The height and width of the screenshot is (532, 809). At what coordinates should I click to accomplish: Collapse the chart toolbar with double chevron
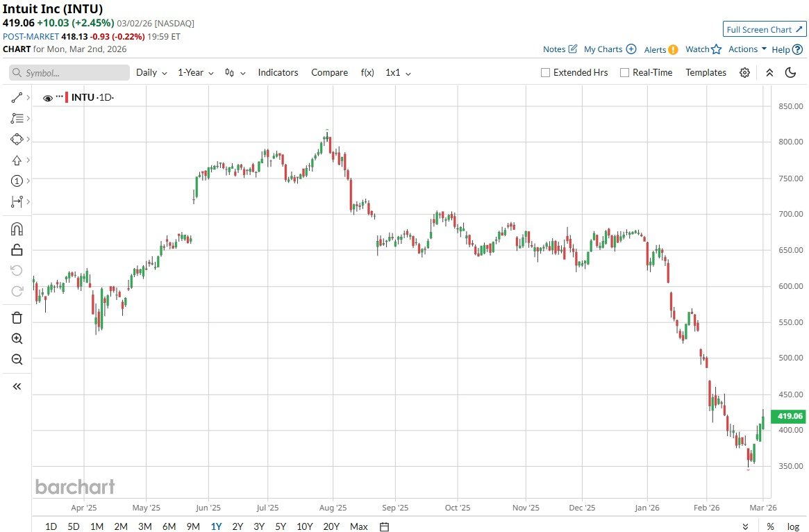click(769, 73)
